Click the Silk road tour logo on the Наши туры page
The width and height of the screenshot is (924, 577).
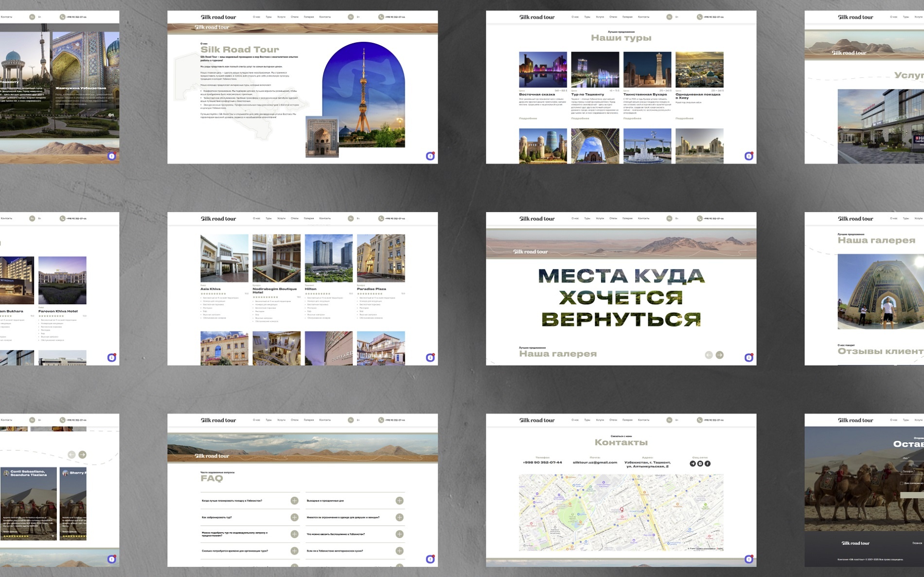pos(537,17)
